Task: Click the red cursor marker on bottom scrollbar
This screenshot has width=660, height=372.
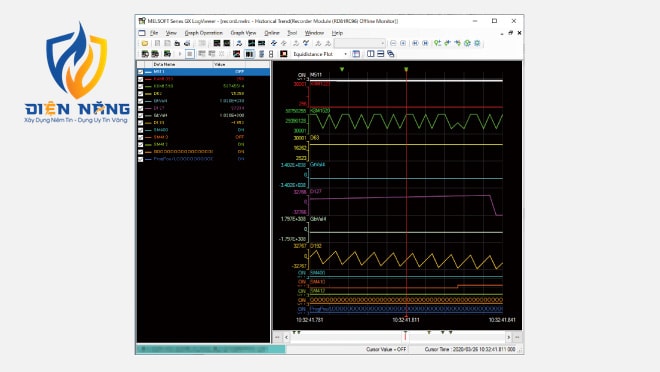Action: click(x=405, y=335)
